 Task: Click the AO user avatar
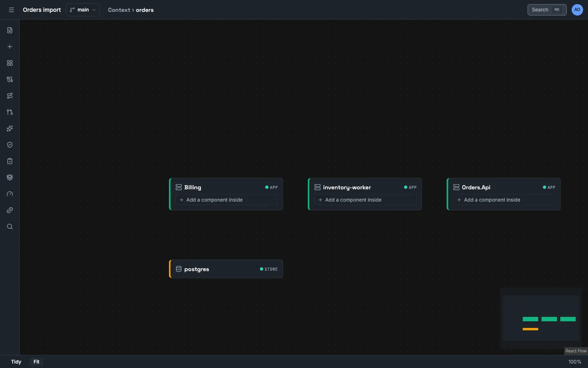pos(577,10)
